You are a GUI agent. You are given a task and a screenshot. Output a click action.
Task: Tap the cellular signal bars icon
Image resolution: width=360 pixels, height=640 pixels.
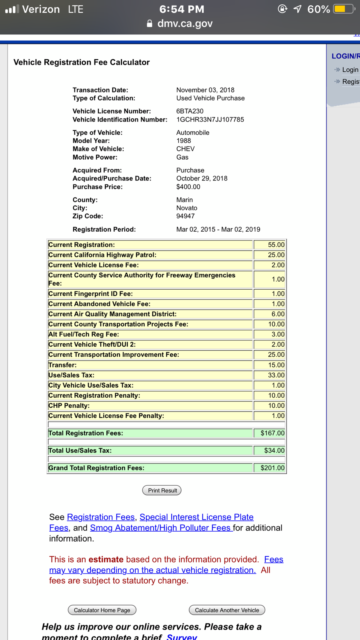[12, 9]
